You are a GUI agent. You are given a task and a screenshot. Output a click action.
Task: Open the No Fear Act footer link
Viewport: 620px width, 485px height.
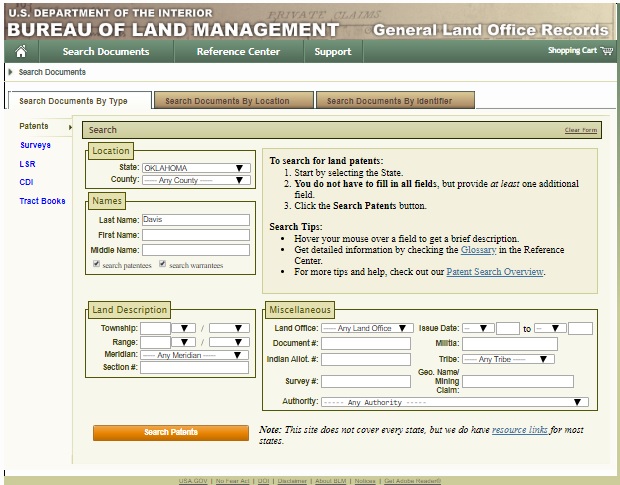[x=232, y=481]
